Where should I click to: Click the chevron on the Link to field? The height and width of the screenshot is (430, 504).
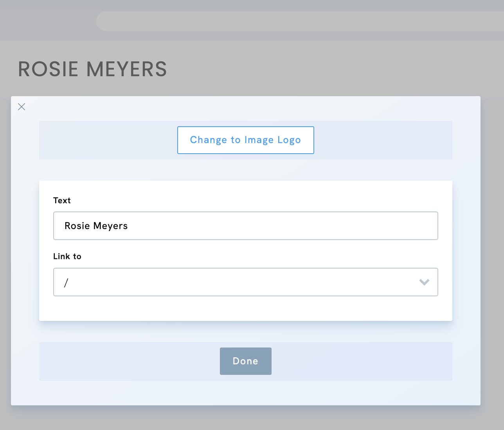424,282
